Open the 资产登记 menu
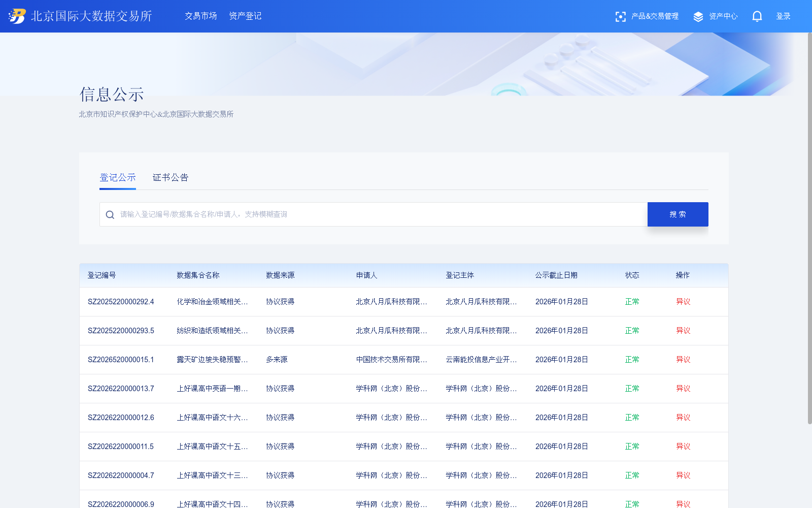The height and width of the screenshot is (508, 812). pos(245,16)
